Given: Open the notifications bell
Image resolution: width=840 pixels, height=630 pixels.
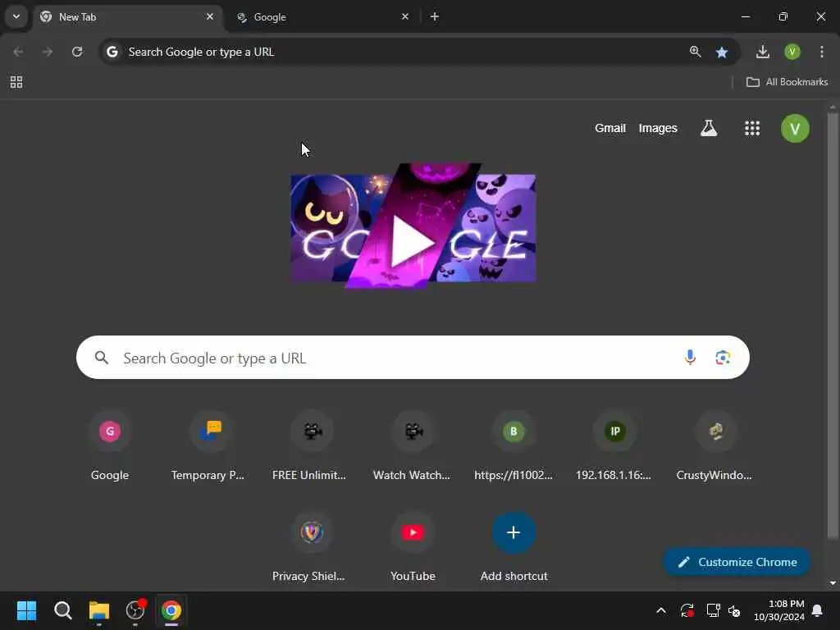Looking at the screenshot, I should coord(818,610).
